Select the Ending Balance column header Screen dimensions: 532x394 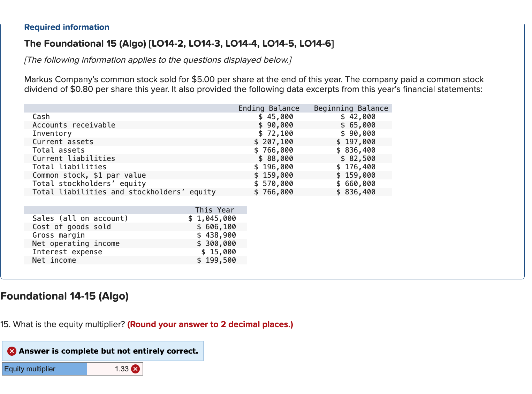[269, 108]
